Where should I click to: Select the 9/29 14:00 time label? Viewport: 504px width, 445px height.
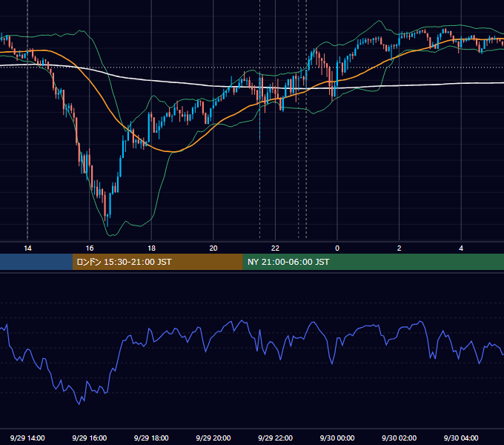tap(27, 438)
